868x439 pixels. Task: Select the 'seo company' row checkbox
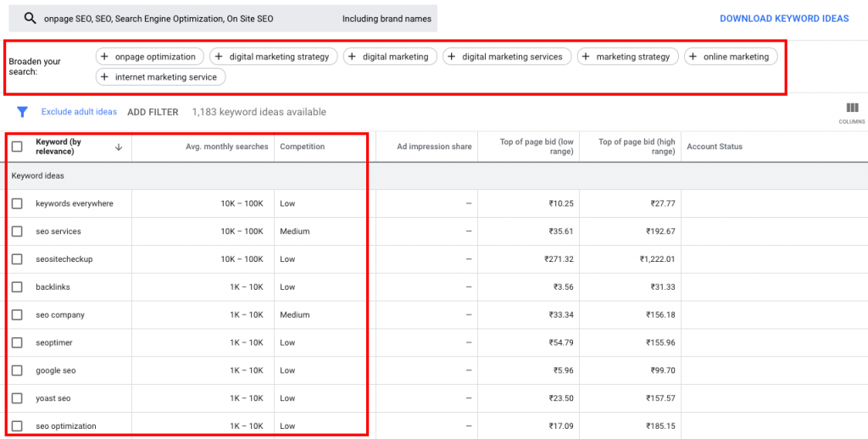17,315
